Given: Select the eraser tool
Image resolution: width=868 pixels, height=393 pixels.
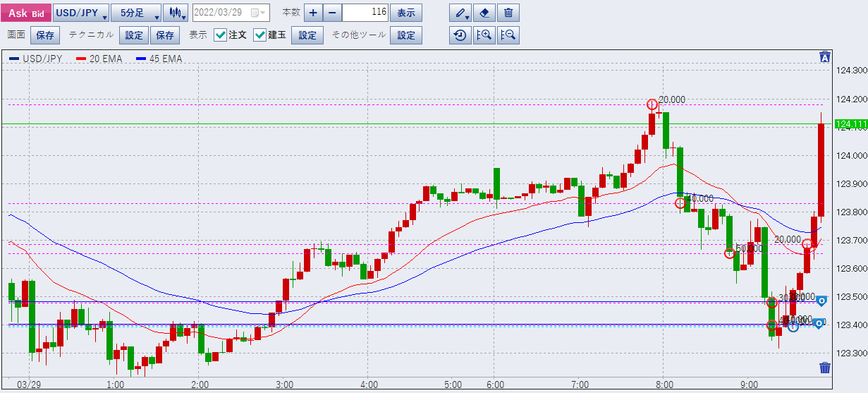Looking at the screenshot, I should click(484, 13).
